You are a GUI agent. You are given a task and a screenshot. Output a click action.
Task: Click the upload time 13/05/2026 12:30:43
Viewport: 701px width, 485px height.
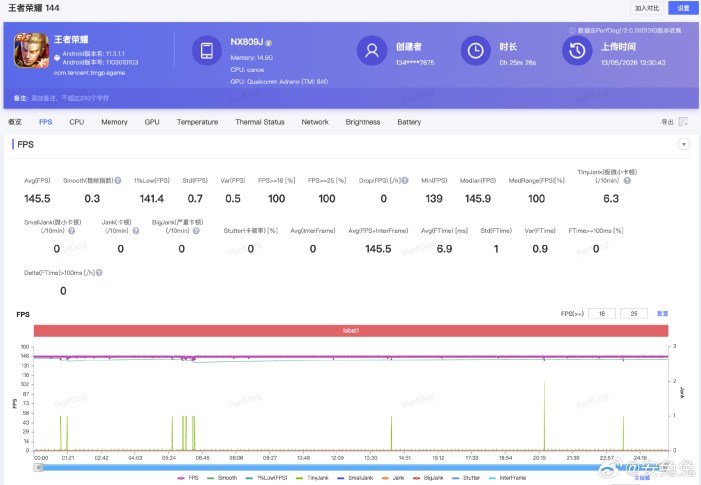point(633,62)
